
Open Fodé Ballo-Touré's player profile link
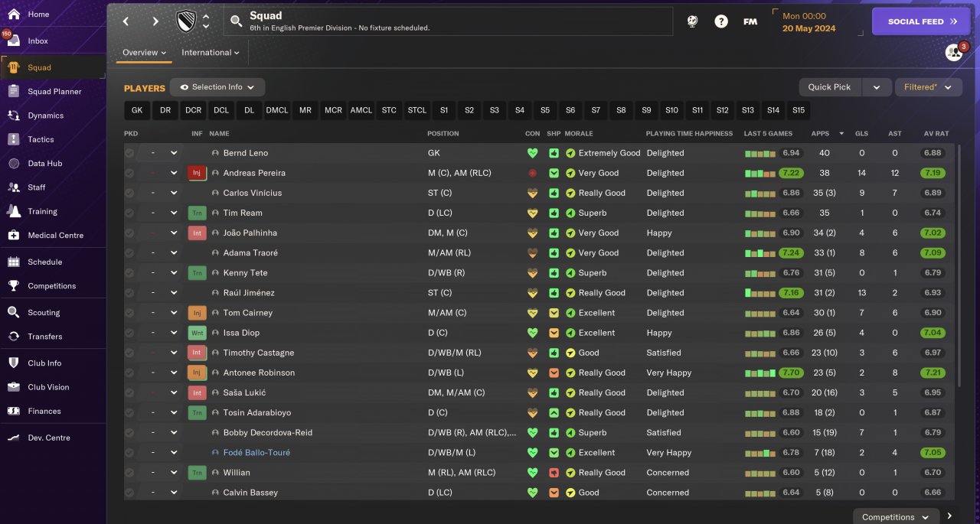pyautogui.click(x=256, y=453)
